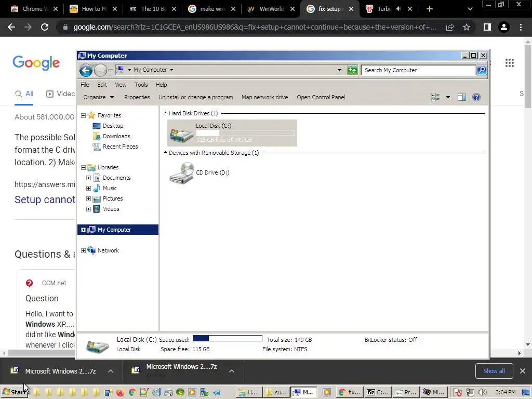The image size is (532, 399).
Task: Click Uninstall or change a program
Action: (196, 97)
